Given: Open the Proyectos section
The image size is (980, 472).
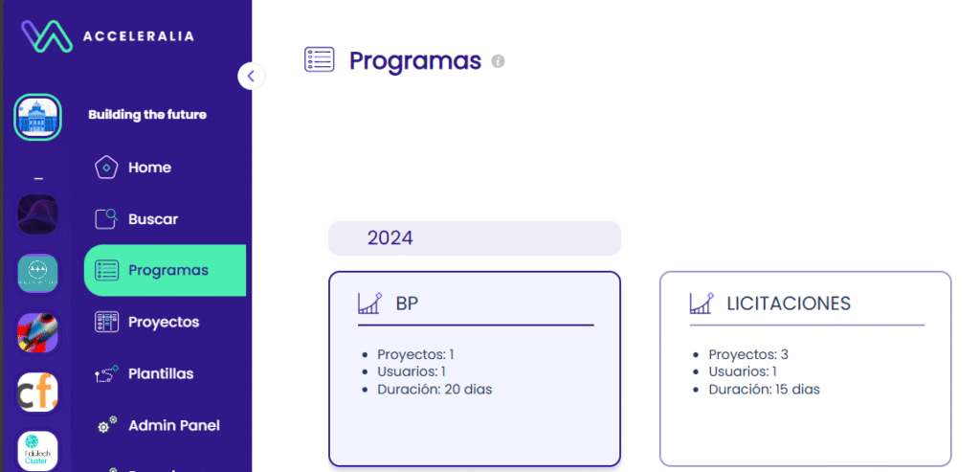Looking at the screenshot, I should 165,322.
